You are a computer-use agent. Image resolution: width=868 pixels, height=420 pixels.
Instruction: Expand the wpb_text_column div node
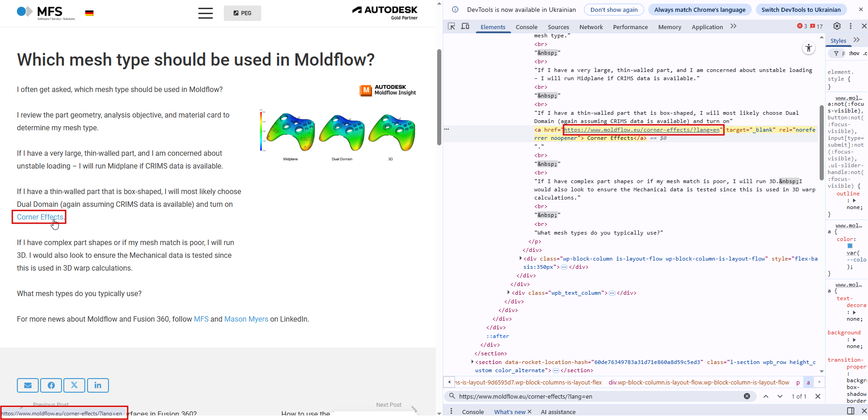509,293
